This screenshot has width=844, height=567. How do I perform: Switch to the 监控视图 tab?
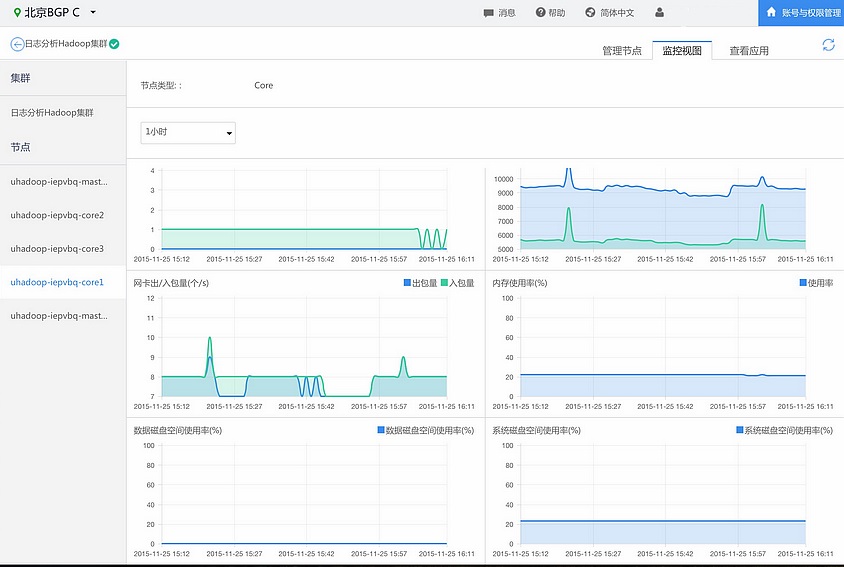pos(682,51)
